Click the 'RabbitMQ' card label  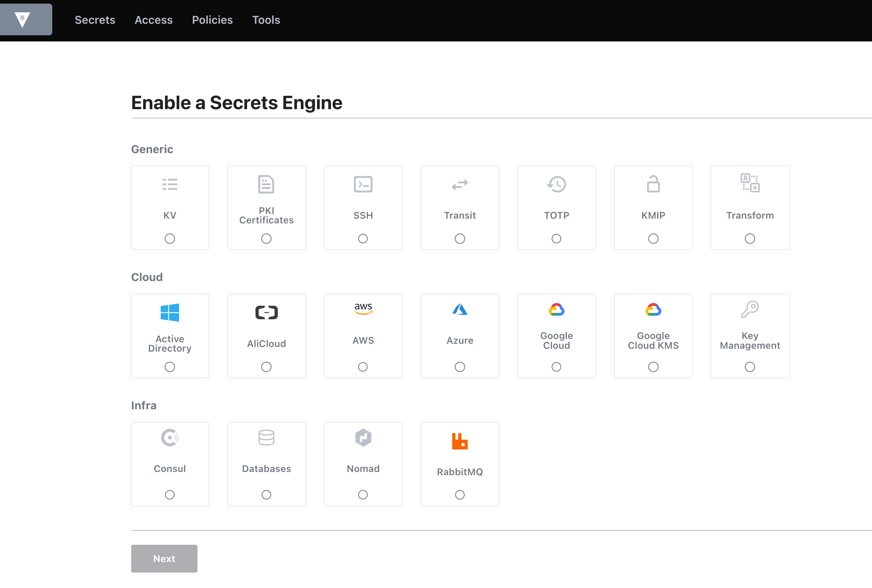460,472
